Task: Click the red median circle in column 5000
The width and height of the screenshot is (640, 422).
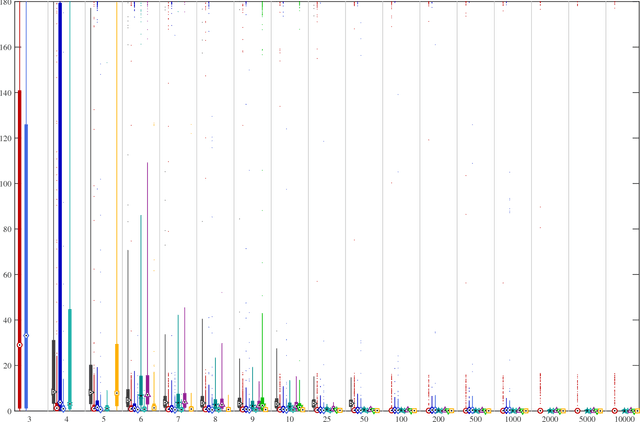Action: (577, 410)
